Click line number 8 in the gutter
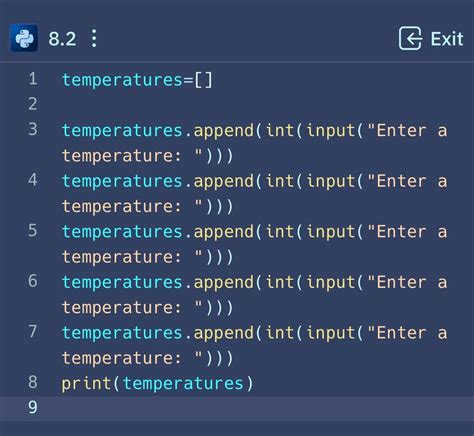Image resolution: width=474 pixels, height=436 pixels. pyautogui.click(x=33, y=382)
